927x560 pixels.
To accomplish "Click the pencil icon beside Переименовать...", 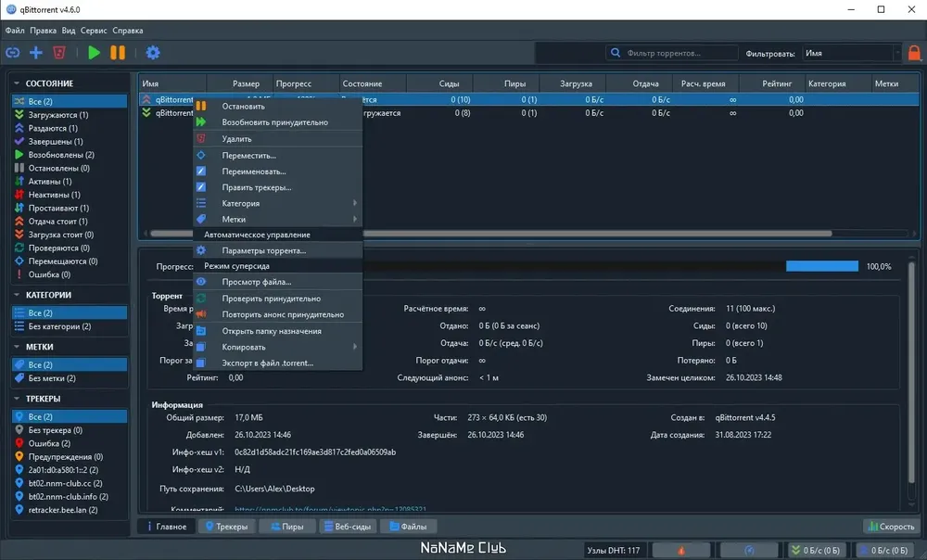I will pyautogui.click(x=201, y=171).
